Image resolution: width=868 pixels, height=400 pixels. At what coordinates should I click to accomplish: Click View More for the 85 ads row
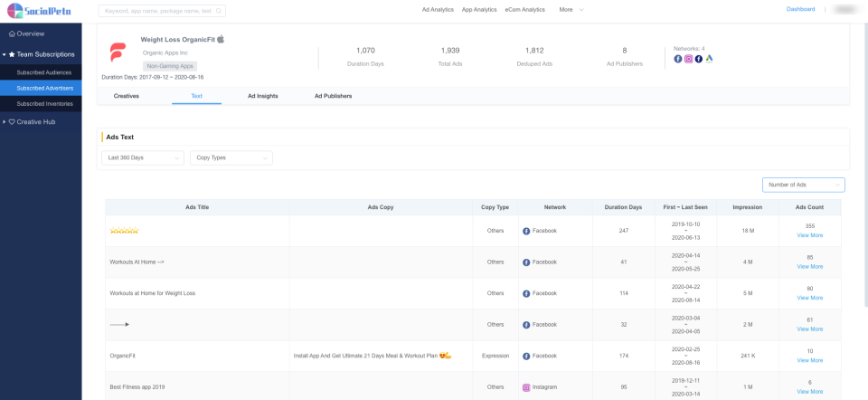point(809,266)
